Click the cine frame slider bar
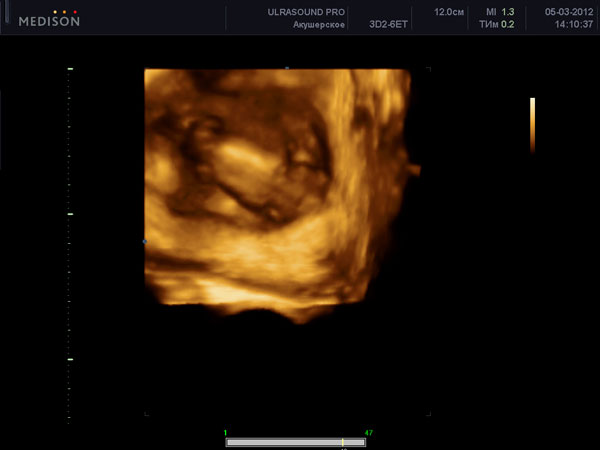The width and height of the screenshot is (600, 450). click(x=295, y=441)
